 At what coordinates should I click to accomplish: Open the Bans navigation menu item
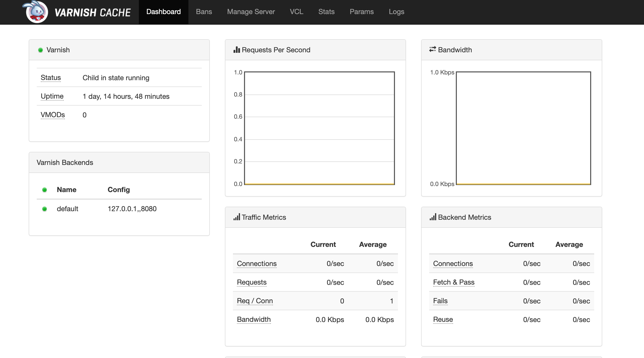pyautogui.click(x=204, y=12)
